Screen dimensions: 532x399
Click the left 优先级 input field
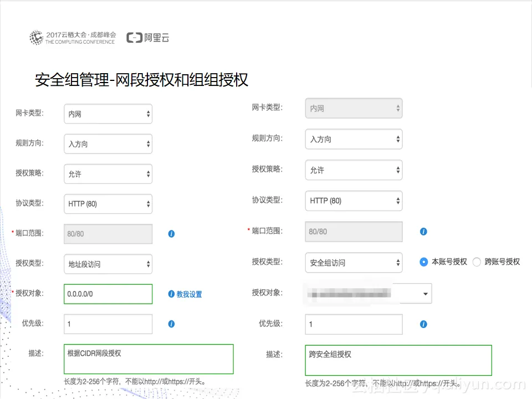click(108, 324)
